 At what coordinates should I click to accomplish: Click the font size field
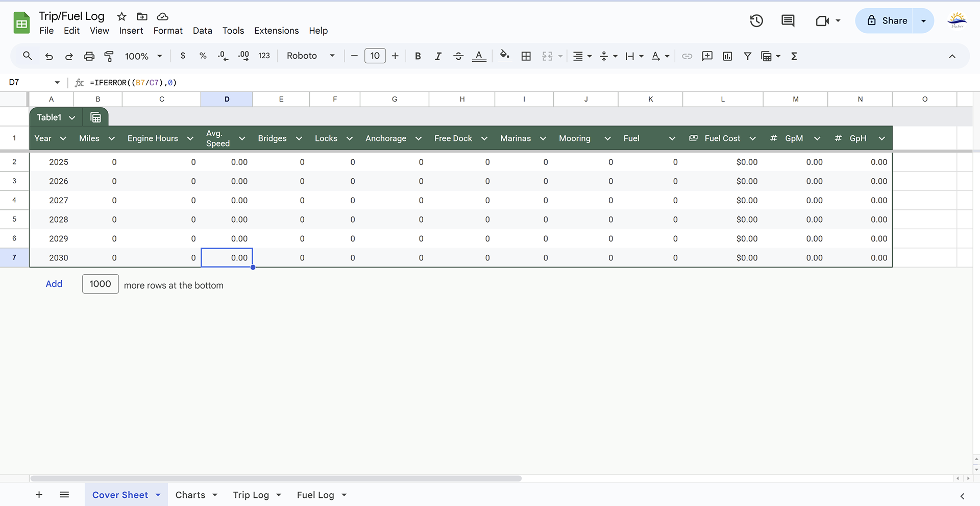(x=375, y=56)
